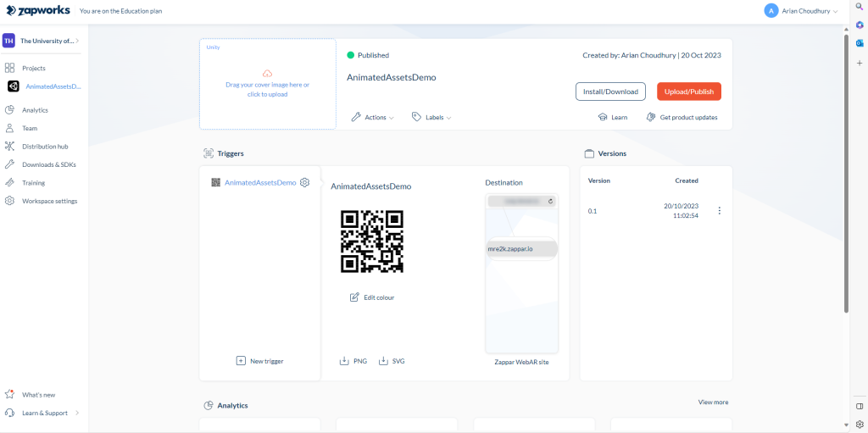868x433 pixels.
Task: Go to Projects in the sidebar
Action: tap(34, 68)
